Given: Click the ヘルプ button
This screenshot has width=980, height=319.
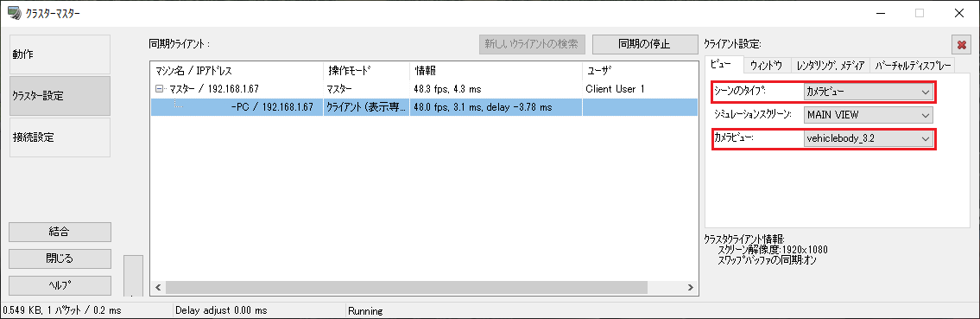Looking at the screenshot, I should pos(60,285).
